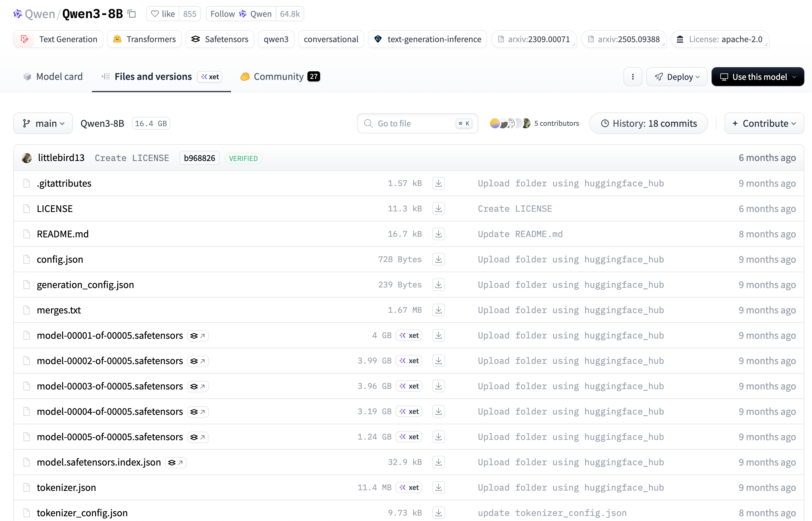The image size is (812, 521).
Task: Switch to the Model card tab
Action: pos(53,77)
